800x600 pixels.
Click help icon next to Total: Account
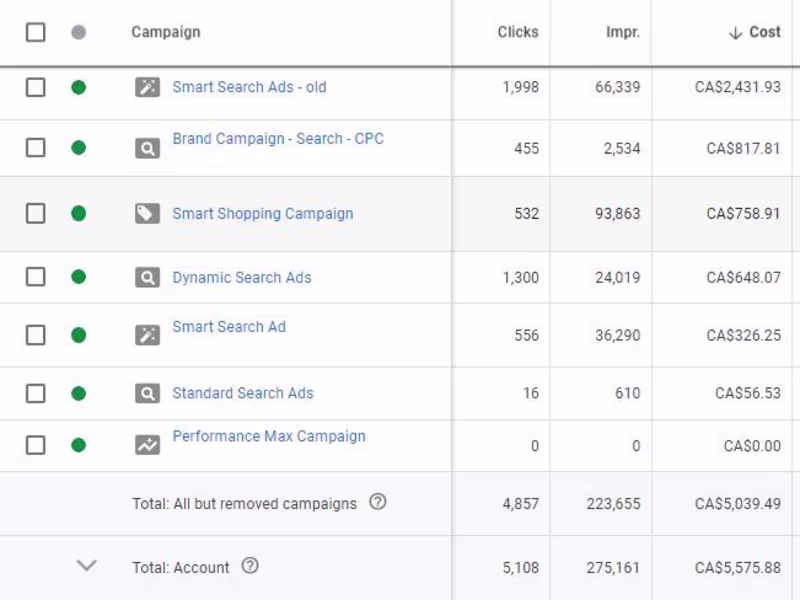point(250,566)
